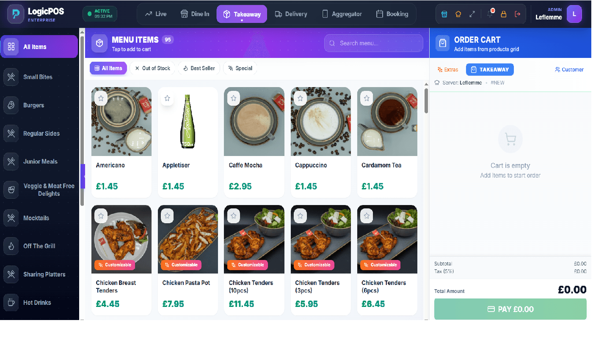Screen dimensions: 593x364
Task: Switch to the Delivery tab
Action: tap(291, 14)
